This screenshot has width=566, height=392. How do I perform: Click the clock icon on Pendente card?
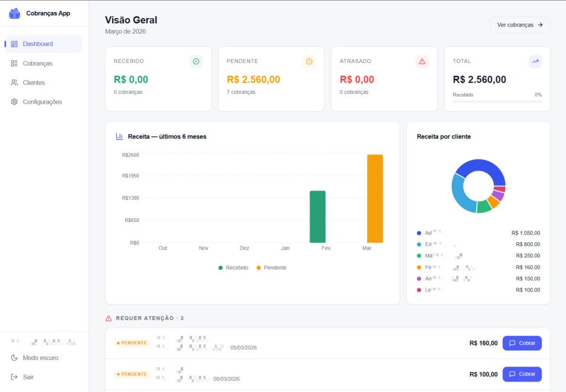click(x=309, y=61)
